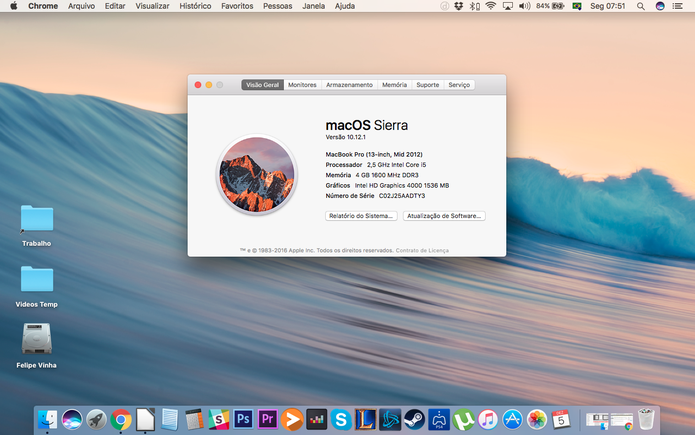Click the Seg 07:51 clock
Screen dimensions: 695x435
(608, 6)
